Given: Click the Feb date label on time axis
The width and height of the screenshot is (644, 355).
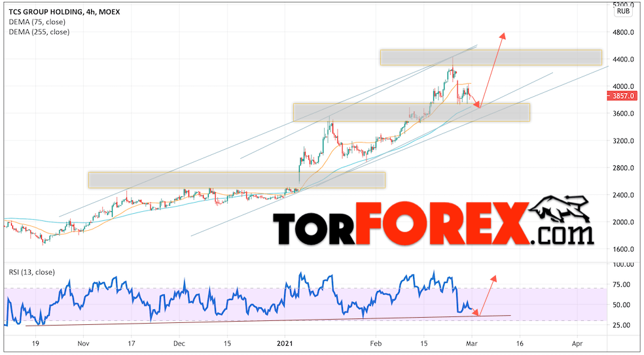Looking at the screenshot, I should click(375, 343).
